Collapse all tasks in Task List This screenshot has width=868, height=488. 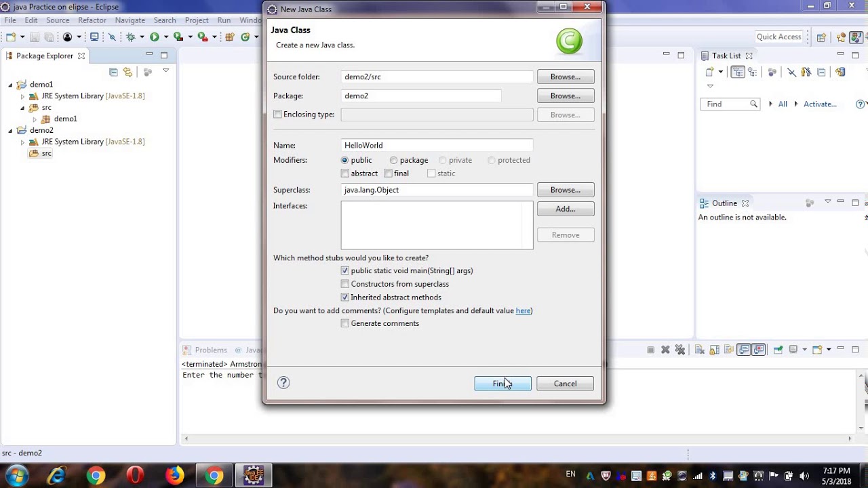pos(821,72)
